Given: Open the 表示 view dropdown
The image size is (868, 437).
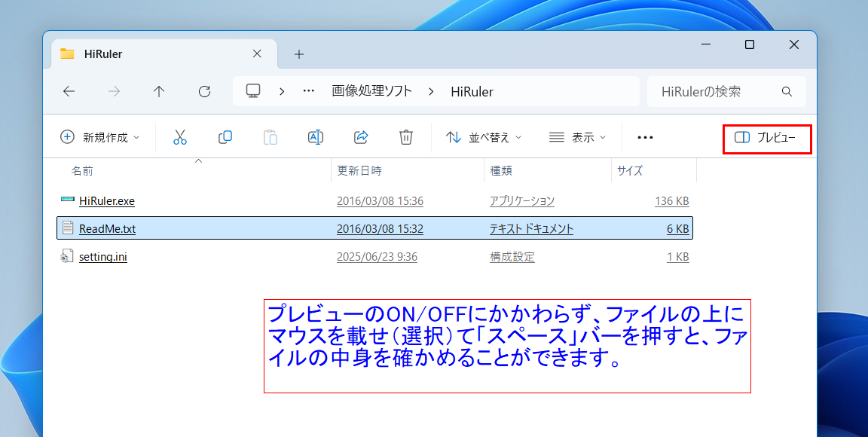Looking at the screenshot, I should (x=577, y=137).
